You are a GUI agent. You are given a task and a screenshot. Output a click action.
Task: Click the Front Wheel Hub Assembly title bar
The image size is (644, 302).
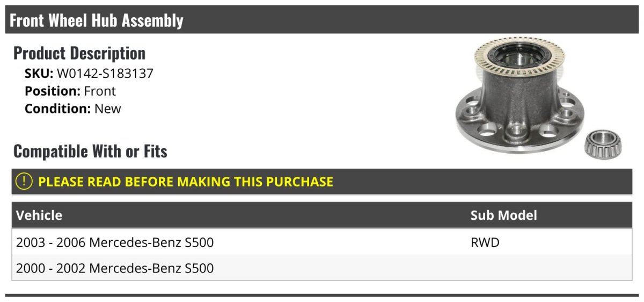[322, 20]
